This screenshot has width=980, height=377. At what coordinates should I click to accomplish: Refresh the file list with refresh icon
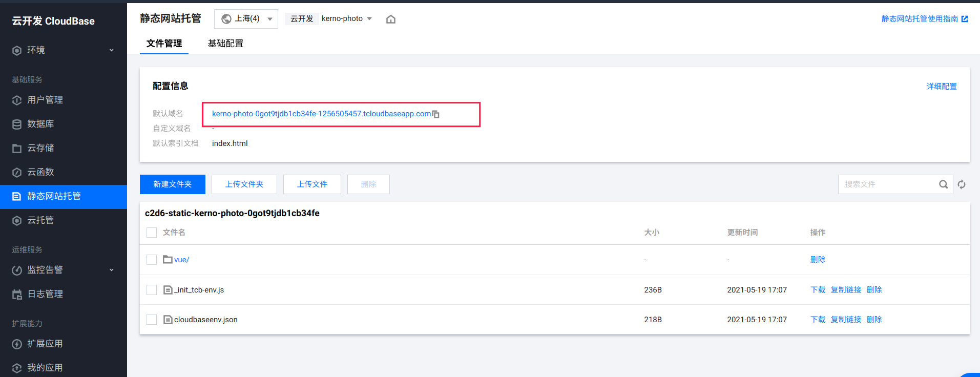tap(962, 184)
